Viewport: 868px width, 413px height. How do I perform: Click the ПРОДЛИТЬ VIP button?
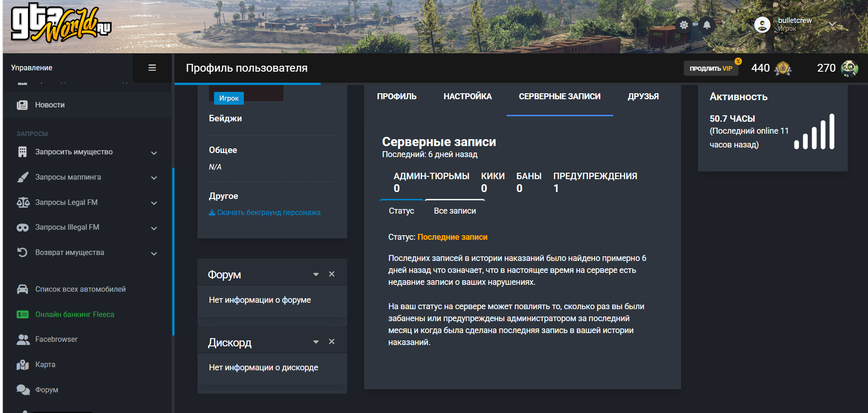tap(711, 68)
